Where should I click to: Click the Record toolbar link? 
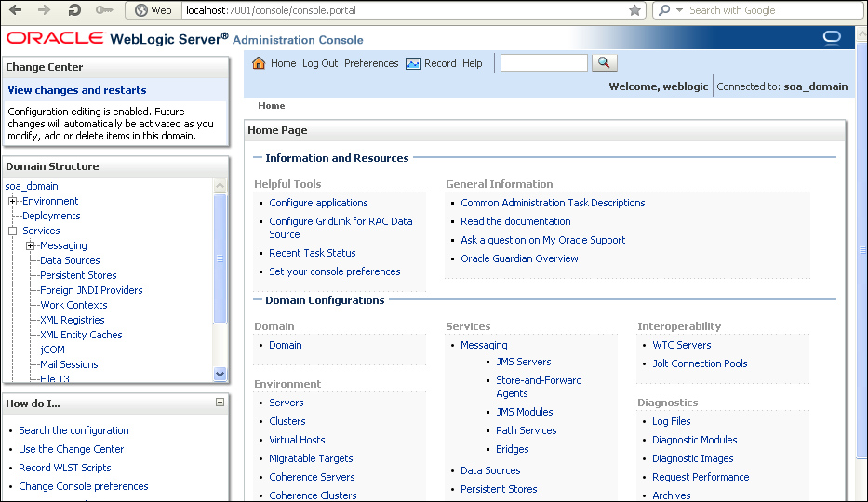pyautogui.click(x=440, y=63)
